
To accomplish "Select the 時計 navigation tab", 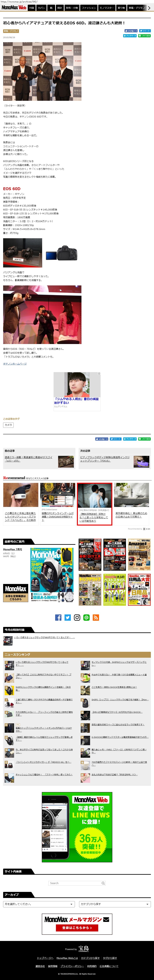I will 60,8.
